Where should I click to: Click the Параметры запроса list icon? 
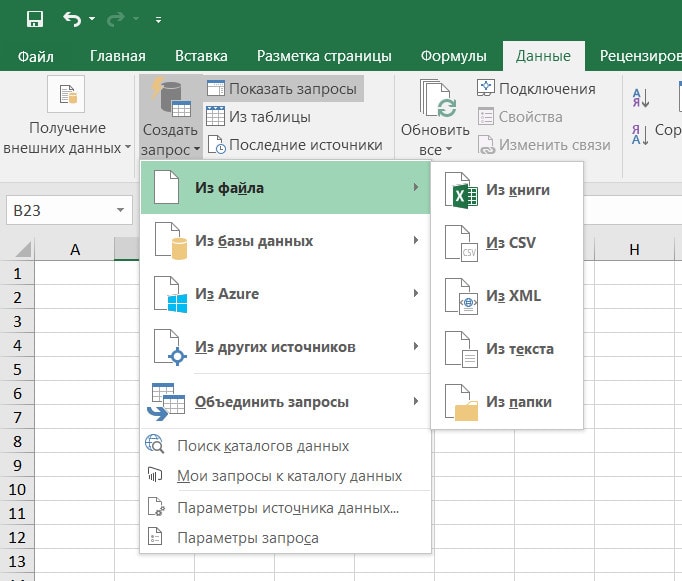(x=155, y=536)
